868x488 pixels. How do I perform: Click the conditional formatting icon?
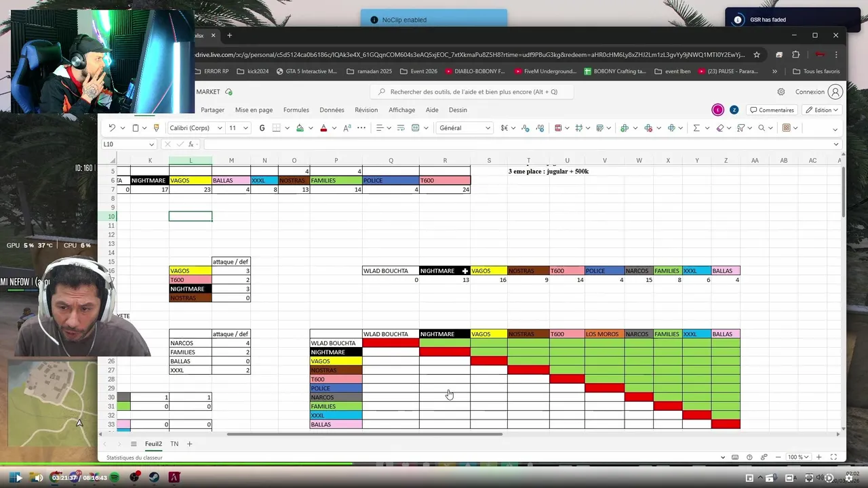[558, 127]
